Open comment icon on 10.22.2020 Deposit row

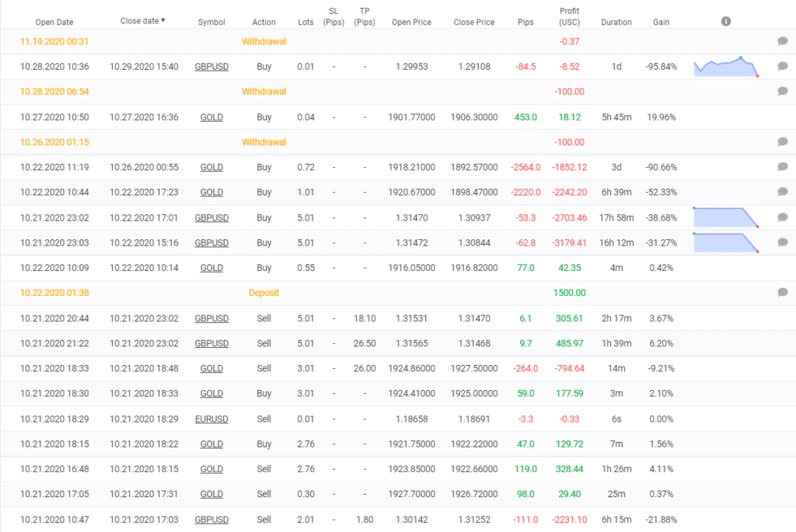coord(783,293)
